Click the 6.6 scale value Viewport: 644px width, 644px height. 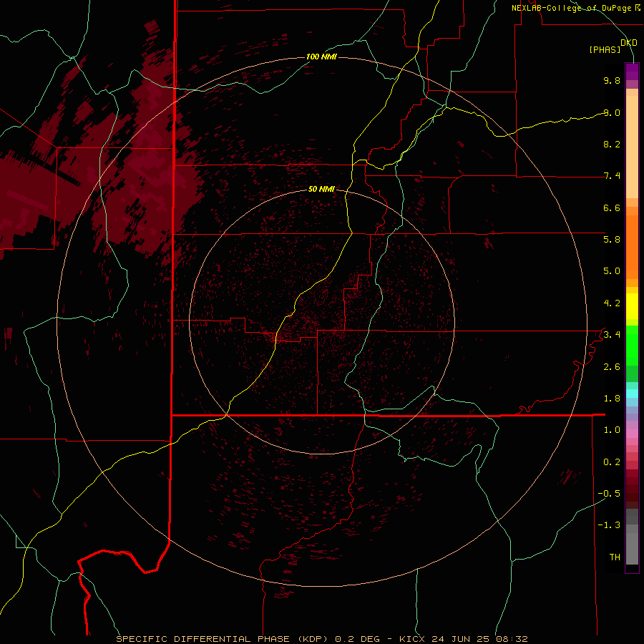[612, 208]
